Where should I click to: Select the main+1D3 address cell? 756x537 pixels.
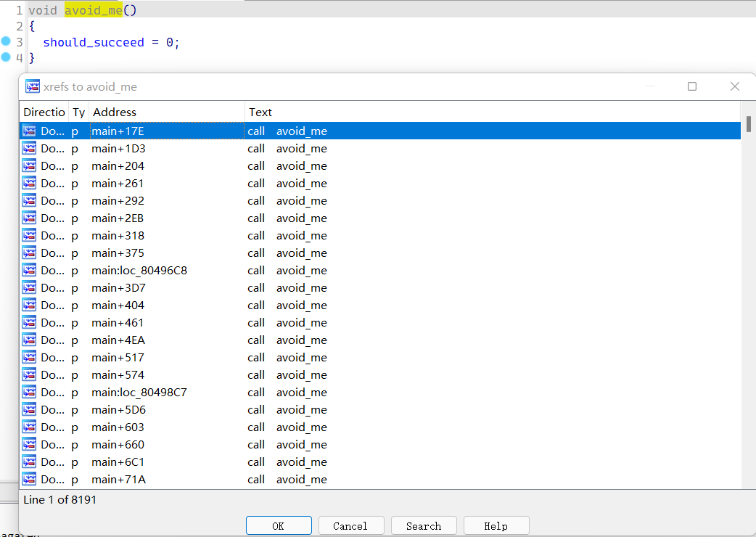pyautogui.click(x=167, y=149)
